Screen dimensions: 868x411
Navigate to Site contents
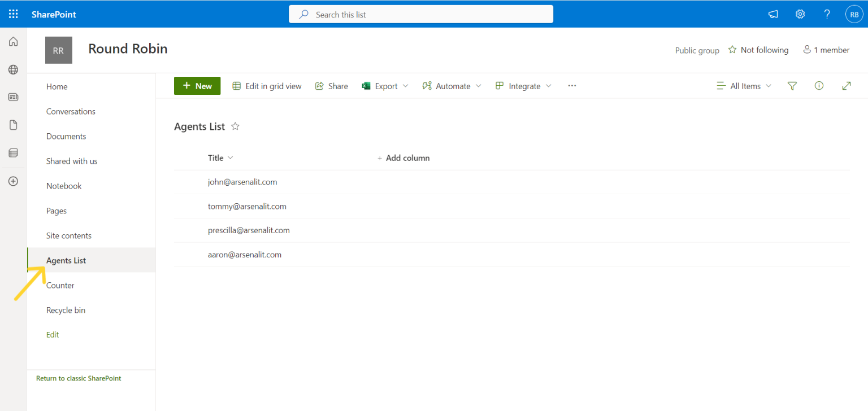69,235
